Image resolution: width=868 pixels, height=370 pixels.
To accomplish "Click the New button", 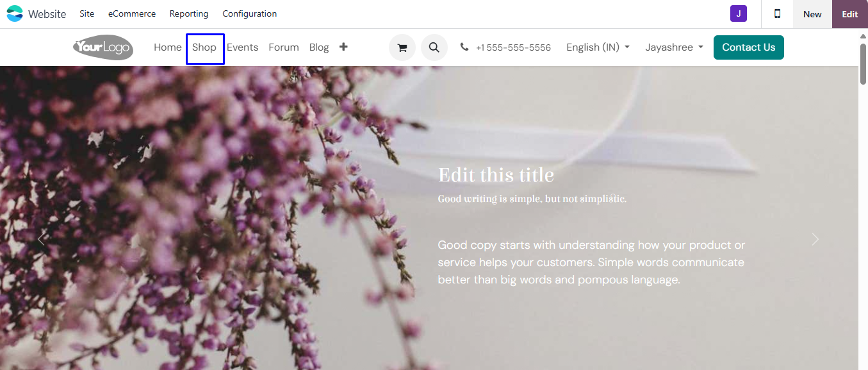I will (x=812, y=14).
